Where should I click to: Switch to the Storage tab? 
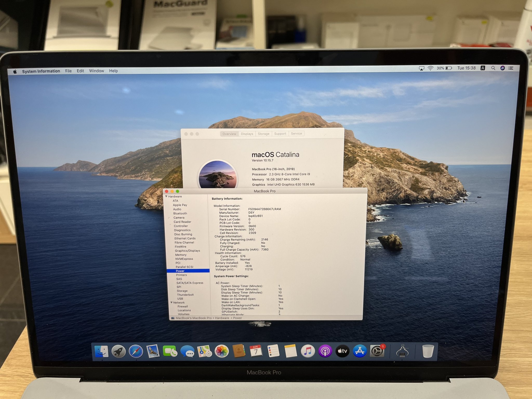pyautogui.click(x=263, y=134)
